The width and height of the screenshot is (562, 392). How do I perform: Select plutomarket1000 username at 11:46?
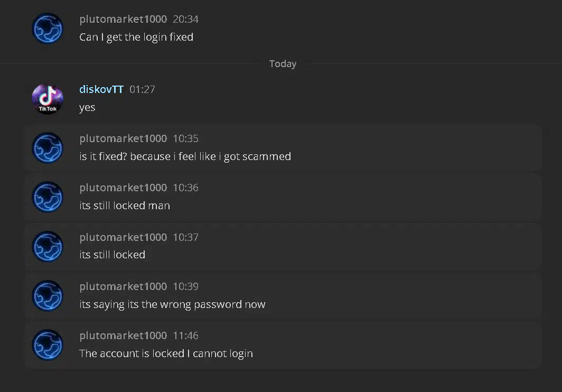123,335
